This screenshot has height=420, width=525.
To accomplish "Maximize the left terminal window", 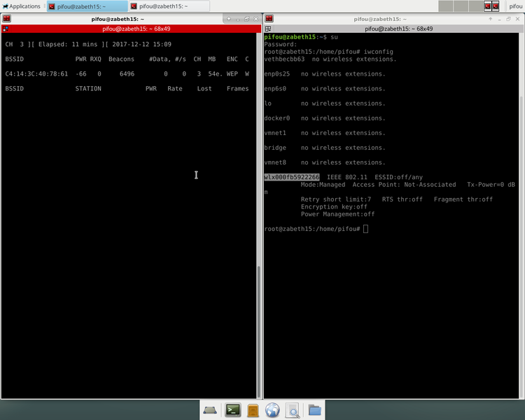I will 246,19.
